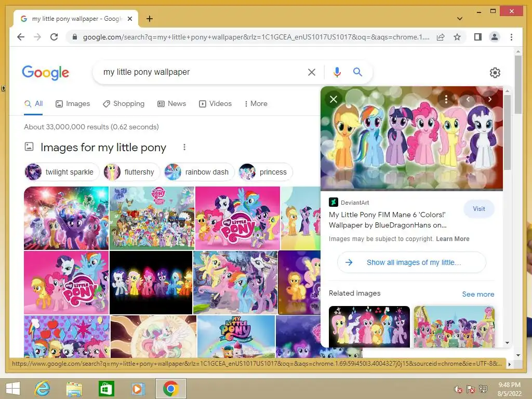The height and width of the screenshot is (399, 532).
Task: Open the Learn More copyright link
Action: (453, 239)
